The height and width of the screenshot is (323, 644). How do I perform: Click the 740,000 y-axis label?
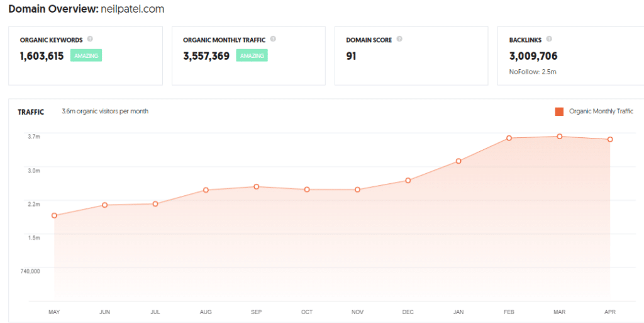30,271
